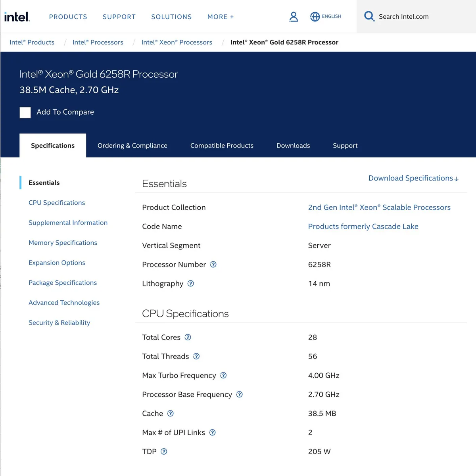Open Products formerly Cascade Lake link
The width and height of the screenshot is (476, 476).
tap(363, 226)
